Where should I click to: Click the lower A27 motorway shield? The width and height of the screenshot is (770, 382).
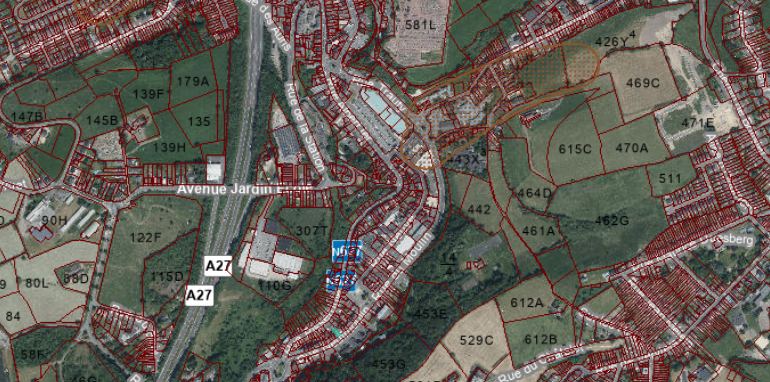tap(199, 296)
